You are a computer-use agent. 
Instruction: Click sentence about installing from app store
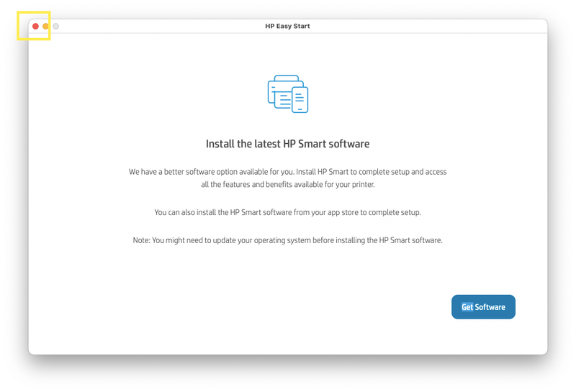pyautogui.click(x=287, y=212)
